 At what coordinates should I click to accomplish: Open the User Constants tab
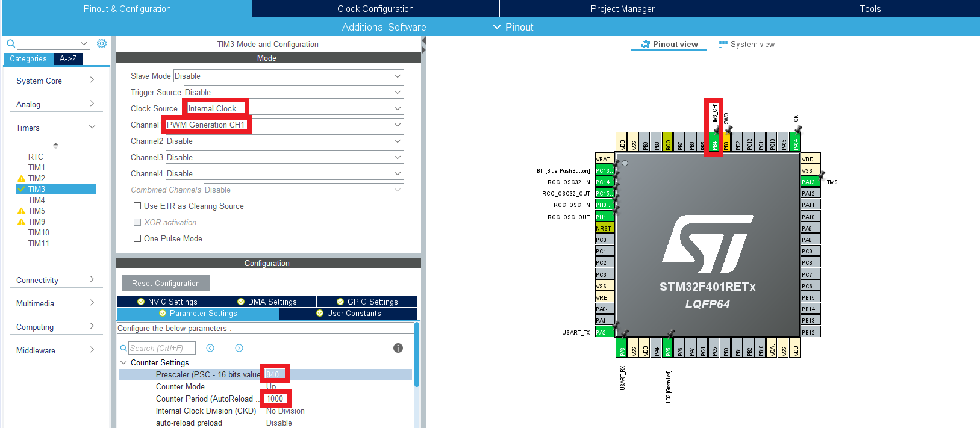point(348,313)
